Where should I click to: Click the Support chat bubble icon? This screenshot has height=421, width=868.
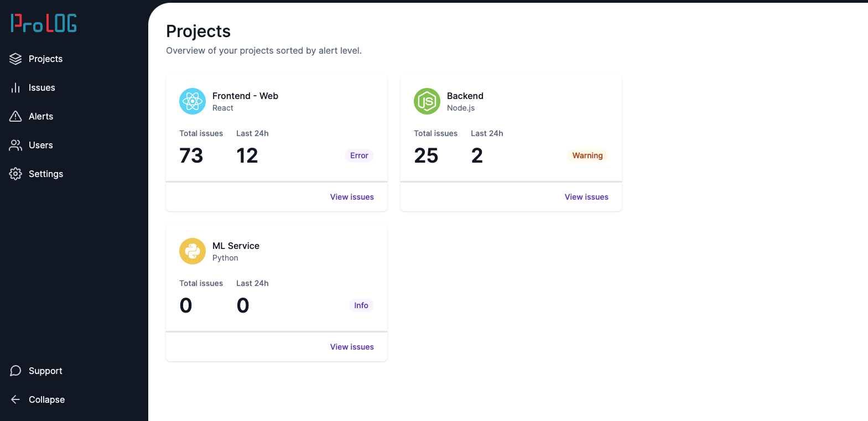tap(15, 371)
